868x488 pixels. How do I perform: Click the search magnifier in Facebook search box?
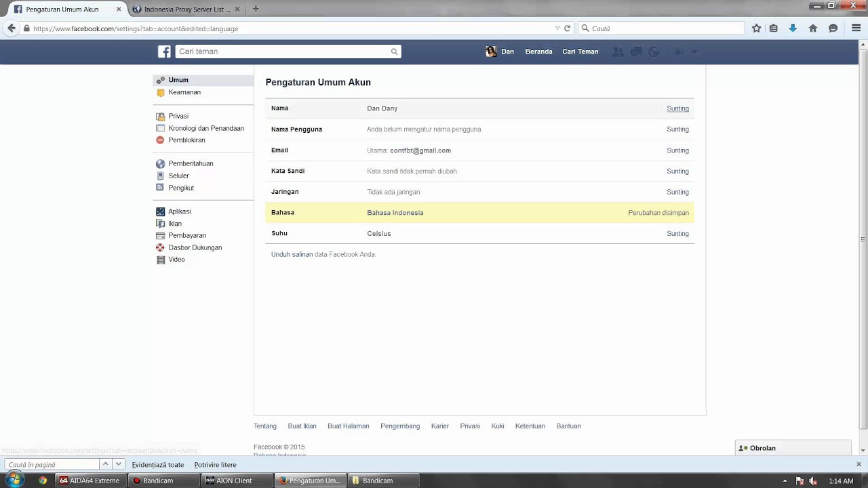(x=394, y=52)
